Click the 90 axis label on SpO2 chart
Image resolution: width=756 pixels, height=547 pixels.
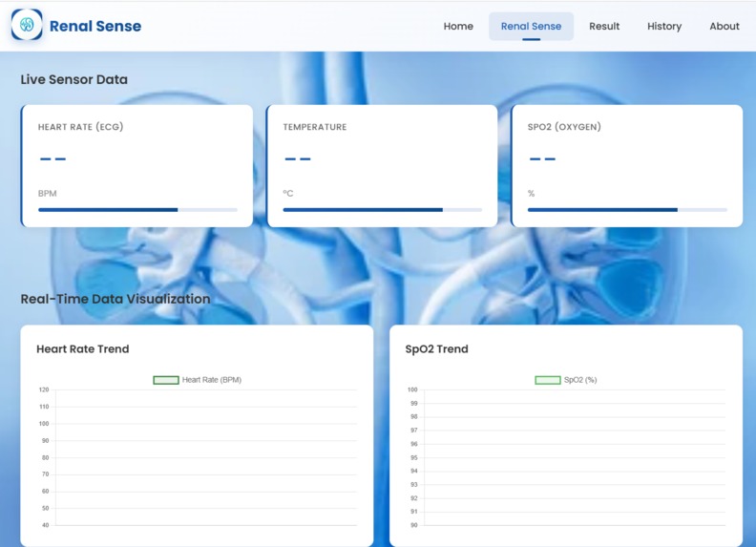(x=414, y=525)
